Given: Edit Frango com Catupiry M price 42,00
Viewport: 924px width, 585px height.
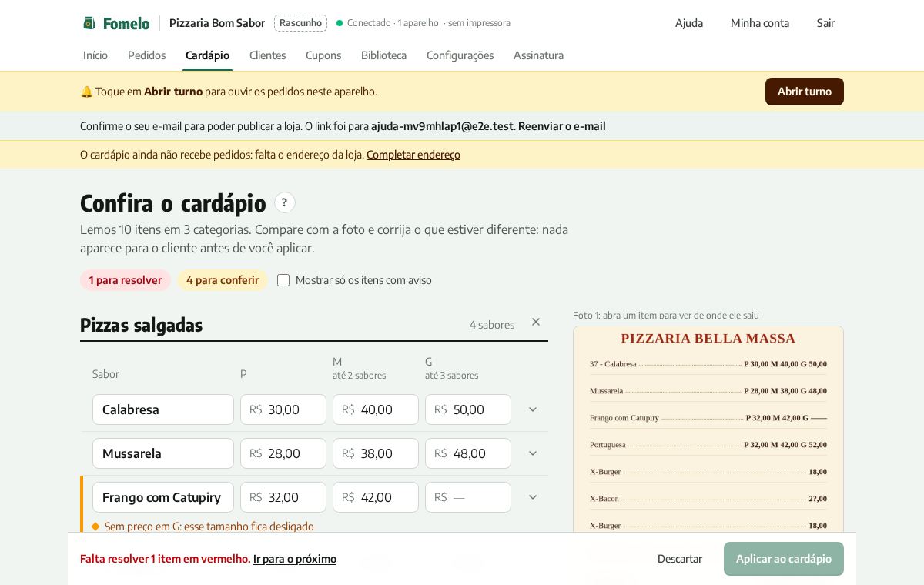Looking at the screenshot, I should click(376, 497).
